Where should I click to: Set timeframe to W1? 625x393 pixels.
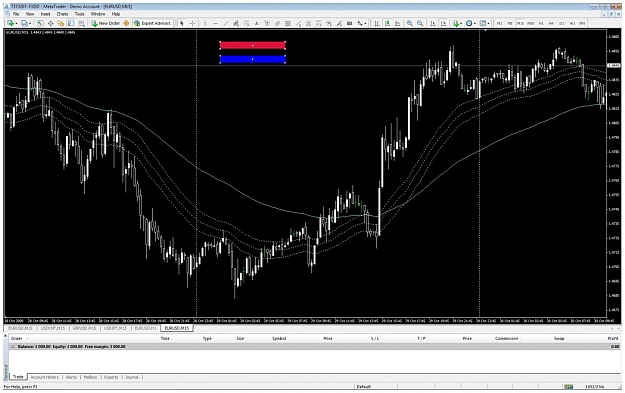[x=572, y=23]
